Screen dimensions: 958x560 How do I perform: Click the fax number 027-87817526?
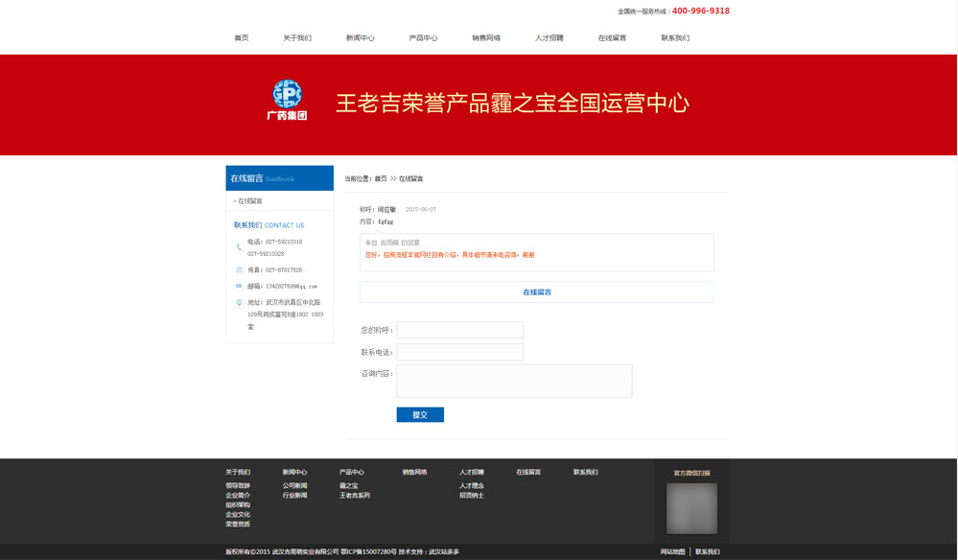(283, 269)
